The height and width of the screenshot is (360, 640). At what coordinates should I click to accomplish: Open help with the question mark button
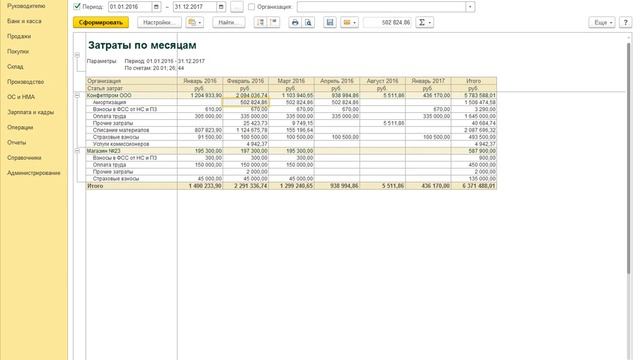pyautogui.click(x=625, y=22)
